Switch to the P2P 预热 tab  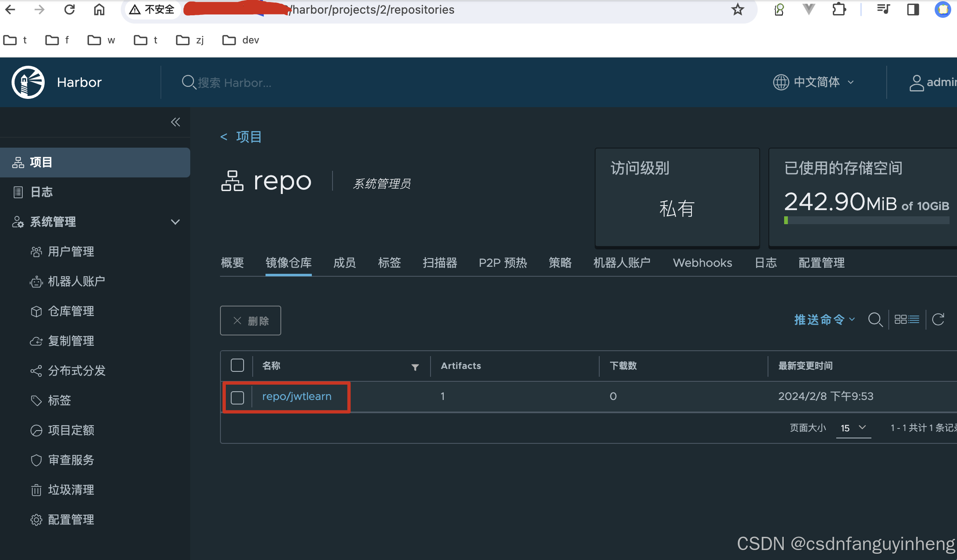click(x=503, y=263)
